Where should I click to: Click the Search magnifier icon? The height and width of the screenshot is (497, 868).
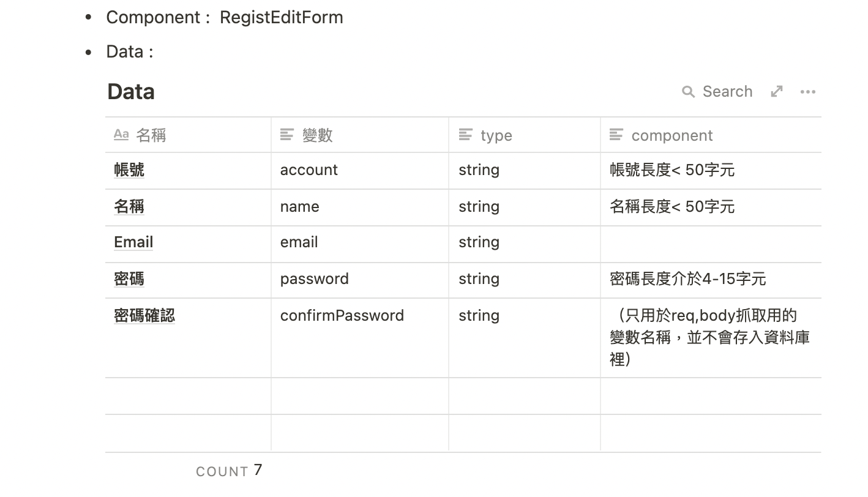(x=688, y=92)
